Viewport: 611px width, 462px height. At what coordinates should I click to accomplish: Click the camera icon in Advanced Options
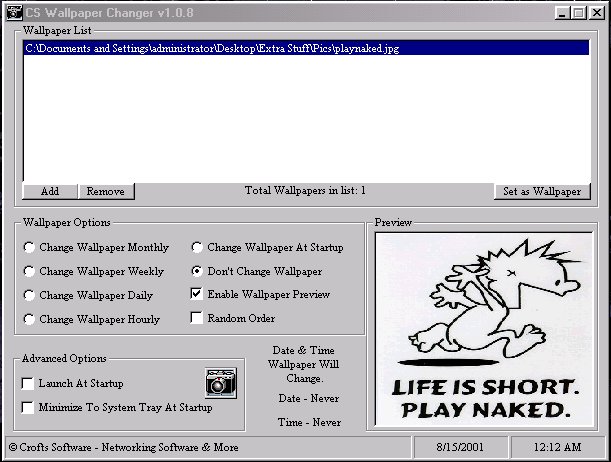coord(220,383)
